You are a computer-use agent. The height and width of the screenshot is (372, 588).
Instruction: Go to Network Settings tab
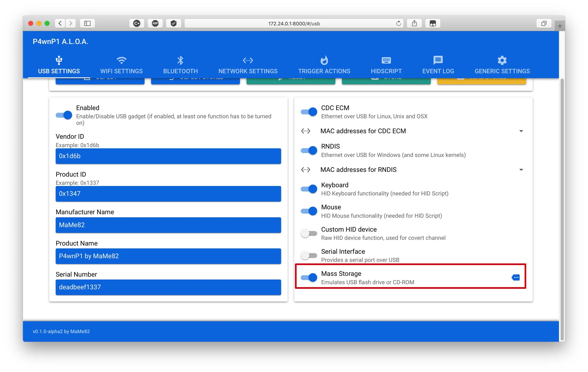(x=248, y=65)
